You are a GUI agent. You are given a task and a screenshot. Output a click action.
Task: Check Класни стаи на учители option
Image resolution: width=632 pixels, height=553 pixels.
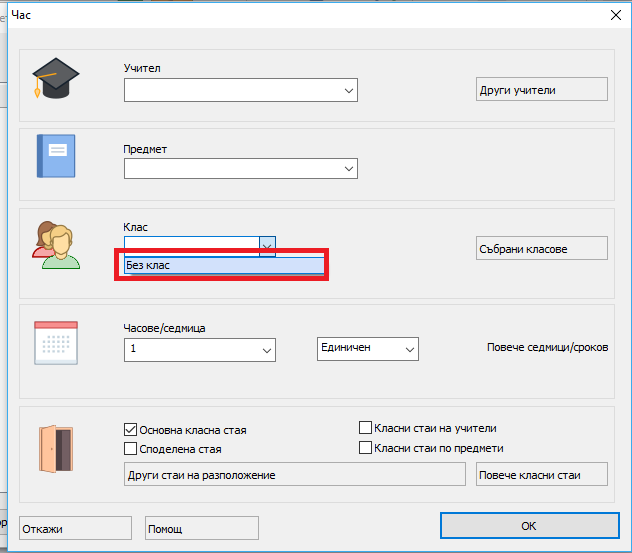tap(366, 428)
